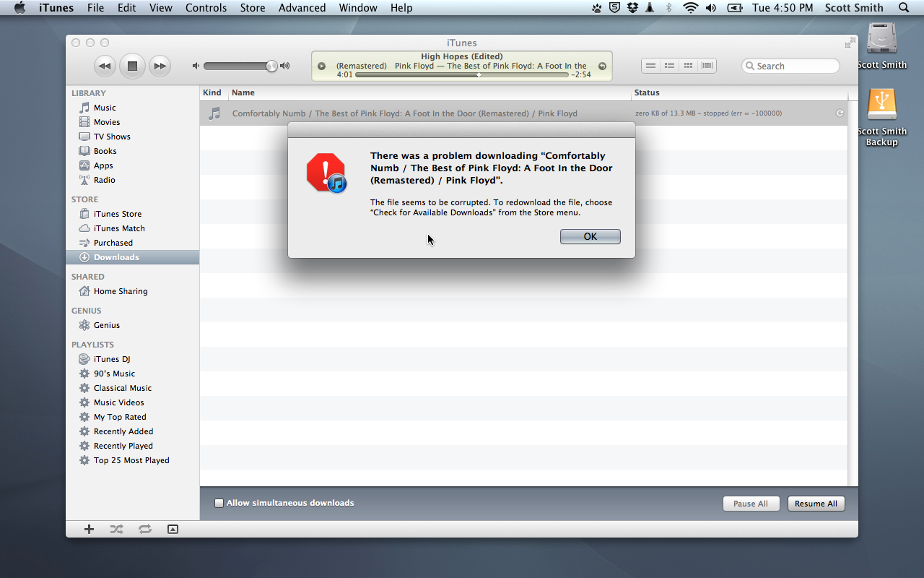Switch to Cover Flow view icon
Screen dimensions: 924x578
[707, 66]
